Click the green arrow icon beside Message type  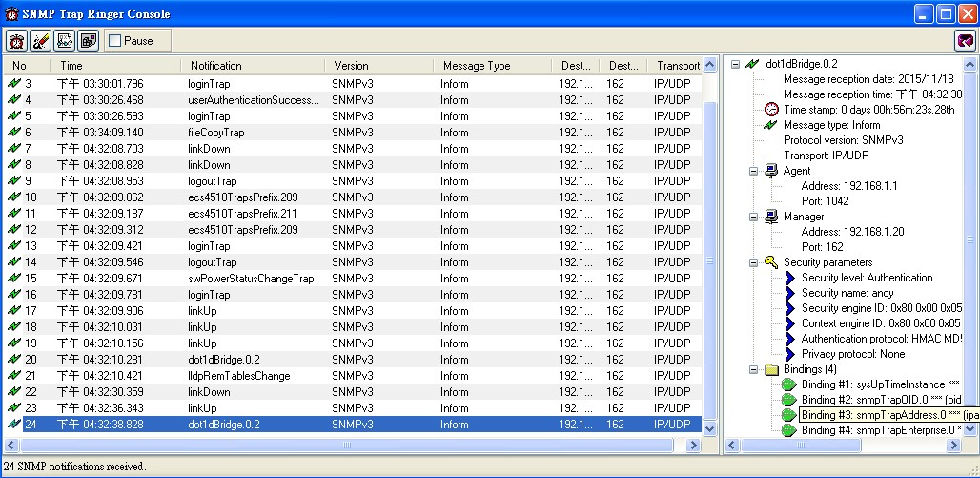(x=772, y=125)
